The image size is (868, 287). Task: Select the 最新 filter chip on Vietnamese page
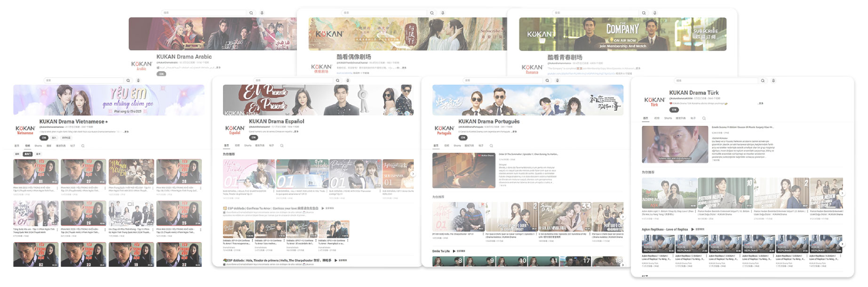[17, 154]
